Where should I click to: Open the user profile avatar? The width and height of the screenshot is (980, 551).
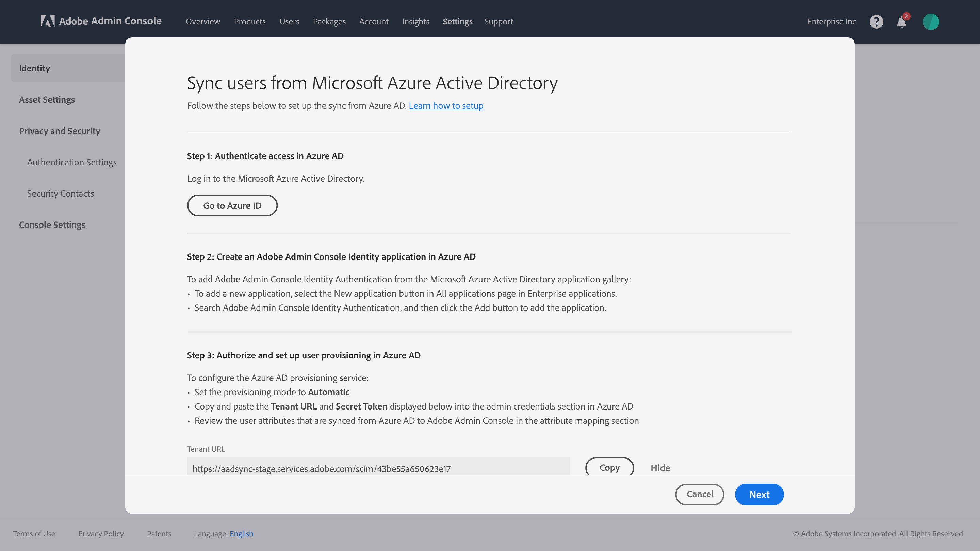[931, 22]
